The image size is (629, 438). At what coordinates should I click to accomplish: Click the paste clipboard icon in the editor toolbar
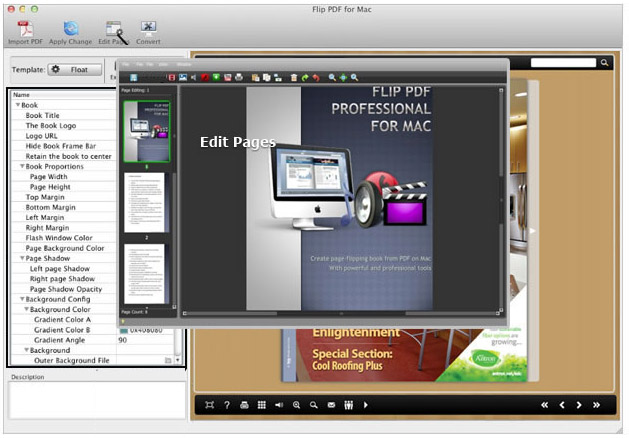pyautogui.click(x=255, y=77)
